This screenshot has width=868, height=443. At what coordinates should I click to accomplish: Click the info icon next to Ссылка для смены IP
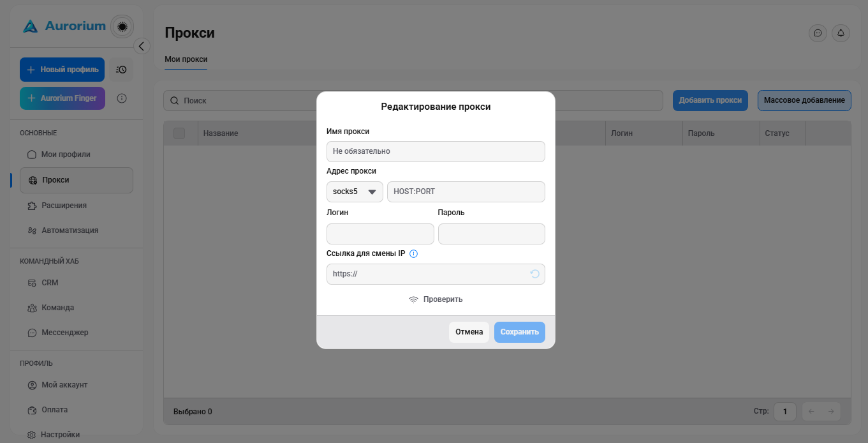coord(413,253)
